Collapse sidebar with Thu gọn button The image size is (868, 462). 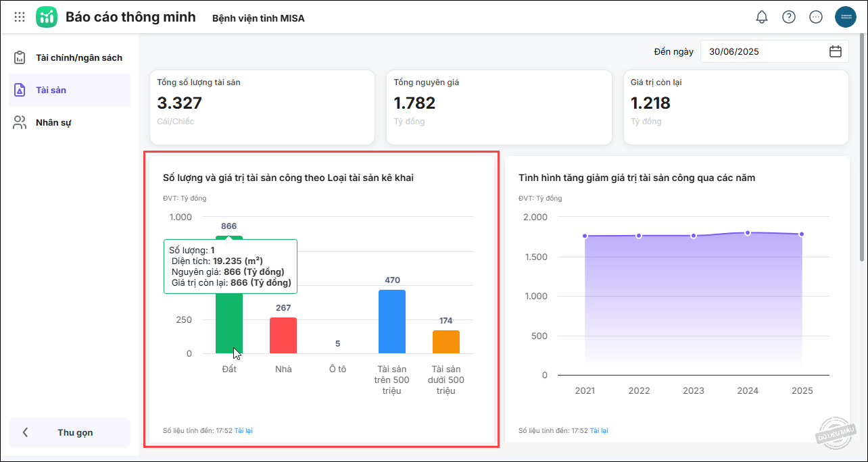click(70, 432)
